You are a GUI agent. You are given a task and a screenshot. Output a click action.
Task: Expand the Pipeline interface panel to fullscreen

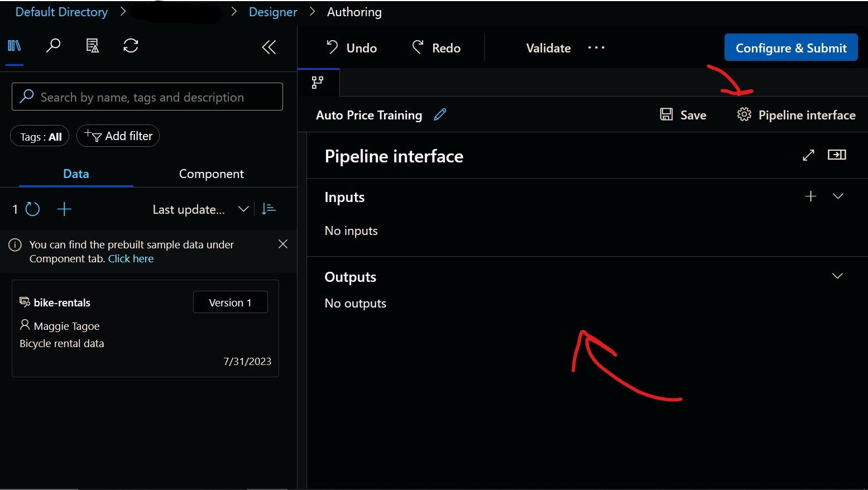click(808, 155)
